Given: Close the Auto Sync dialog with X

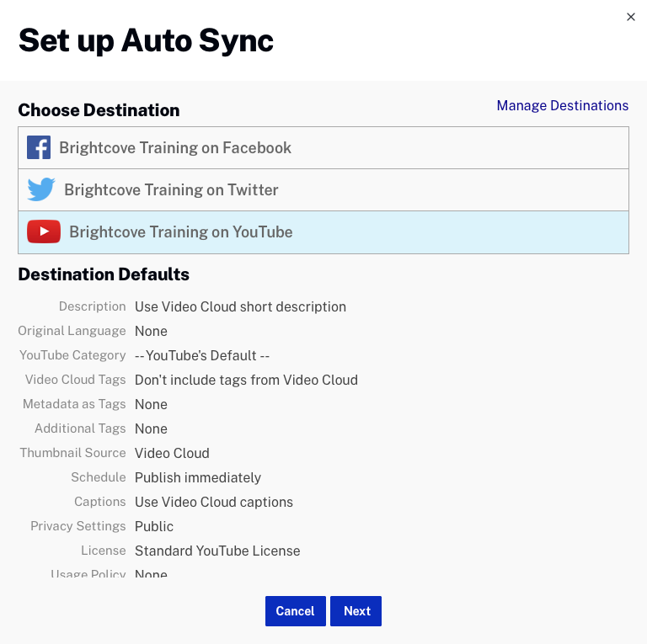Looking at the screenshot, I should [x=630, y=17].
